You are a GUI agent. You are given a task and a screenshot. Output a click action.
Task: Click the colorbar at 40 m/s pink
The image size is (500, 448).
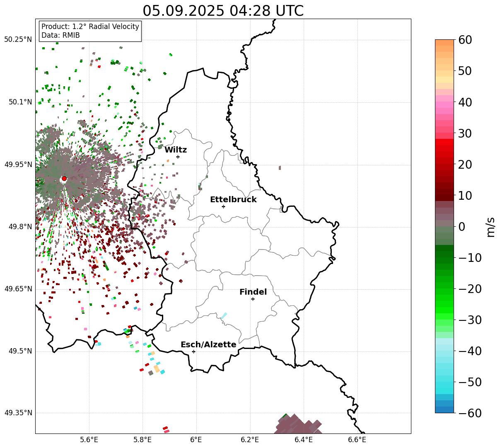click(444, 102)
